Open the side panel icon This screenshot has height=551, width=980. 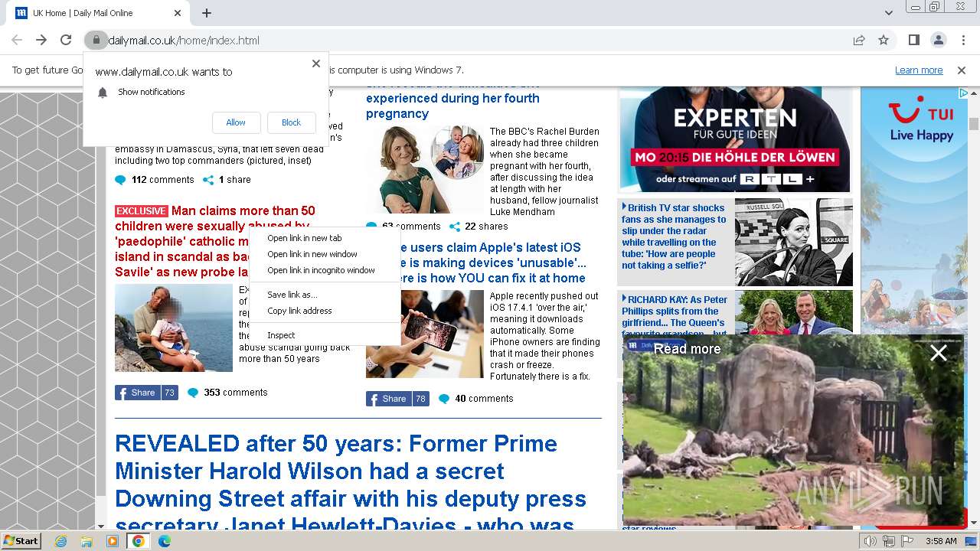(x=914, y=40)
